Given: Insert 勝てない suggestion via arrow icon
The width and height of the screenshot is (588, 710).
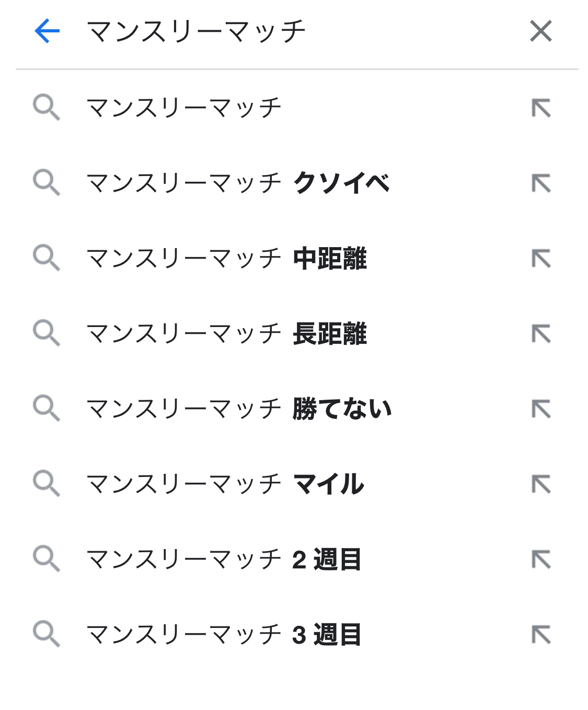Looking at the screenshot, I should [541, 409].
